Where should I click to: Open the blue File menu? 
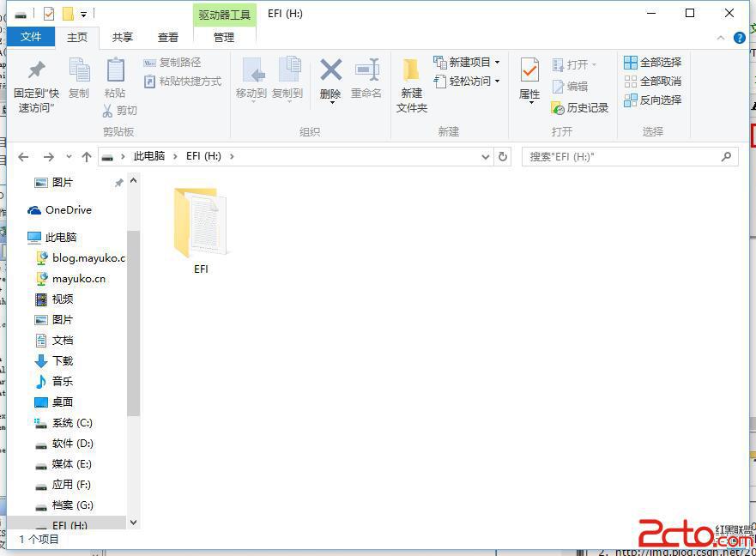(31, 37)
